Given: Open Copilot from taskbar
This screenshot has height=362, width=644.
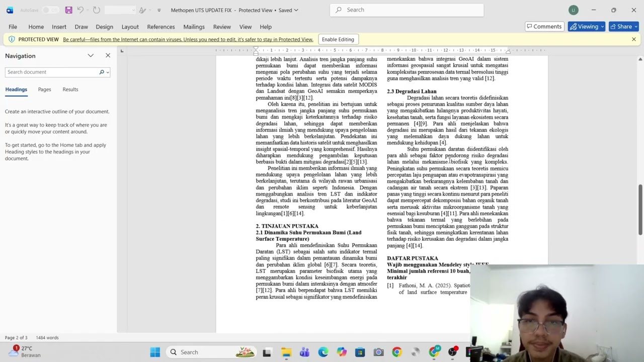Looking at the screenshot, I should point(342,352).
